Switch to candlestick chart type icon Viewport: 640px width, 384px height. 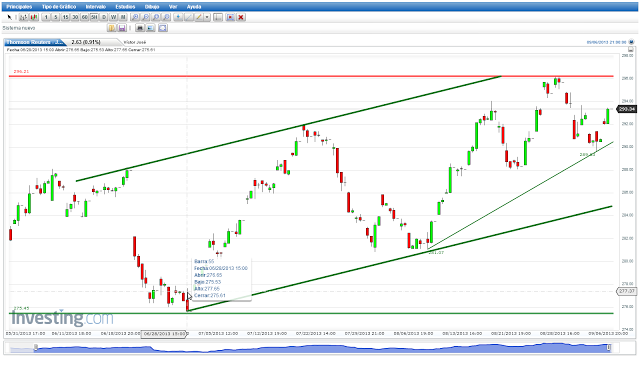33,17
